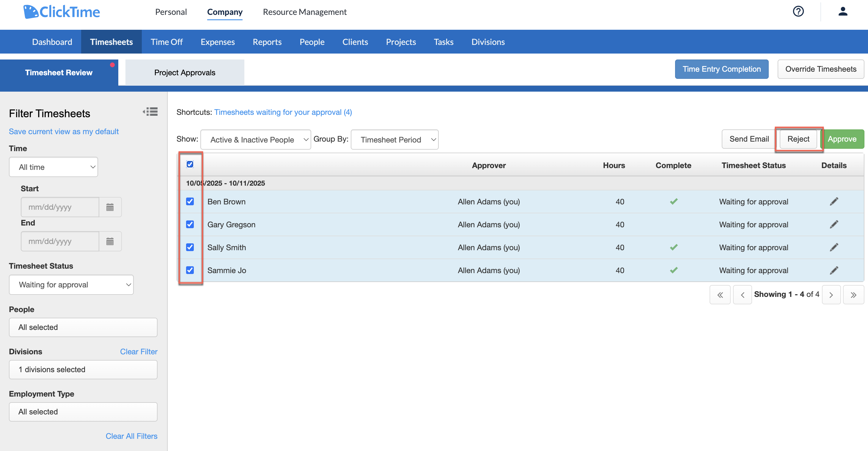Uncheck Sammie Jo's timesheet checkbox
Screen dimensions: 868x451
tap(190, 270)
